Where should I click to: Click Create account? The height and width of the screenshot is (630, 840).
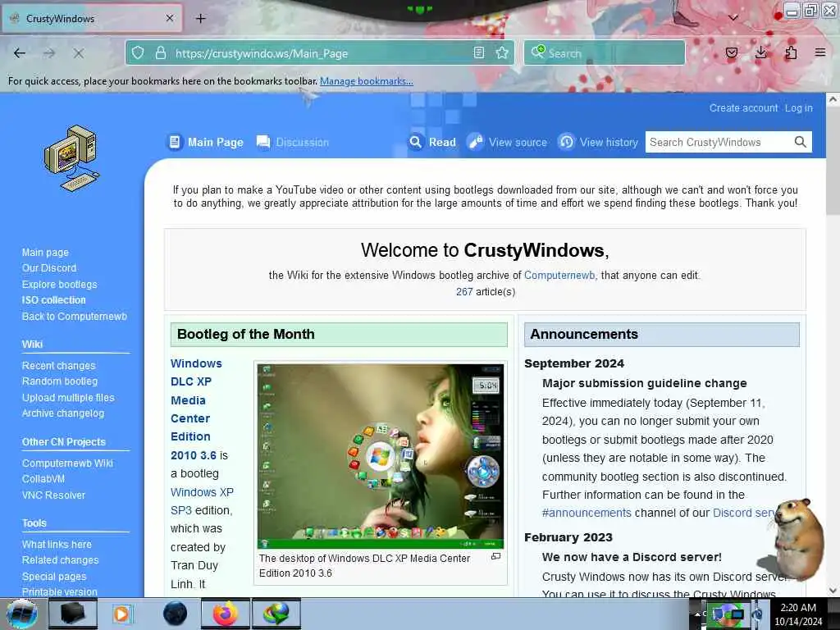(x=743, y=108)
